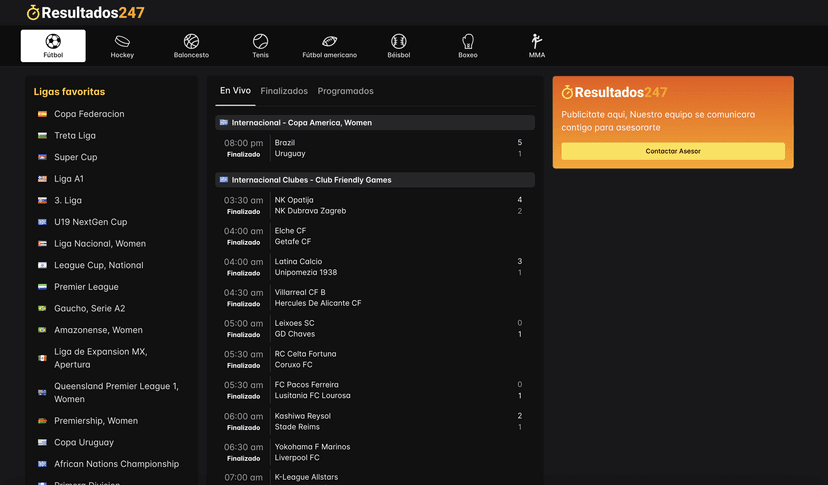Click the Treta Liga flag icon
This screenshot has height=485, width=828.
pyautogui.click(x=42, y=135)
